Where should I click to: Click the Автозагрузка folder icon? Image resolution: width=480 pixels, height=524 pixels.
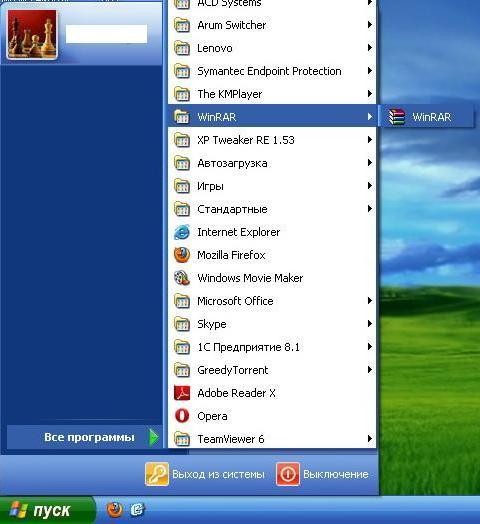tap(182, 163)
